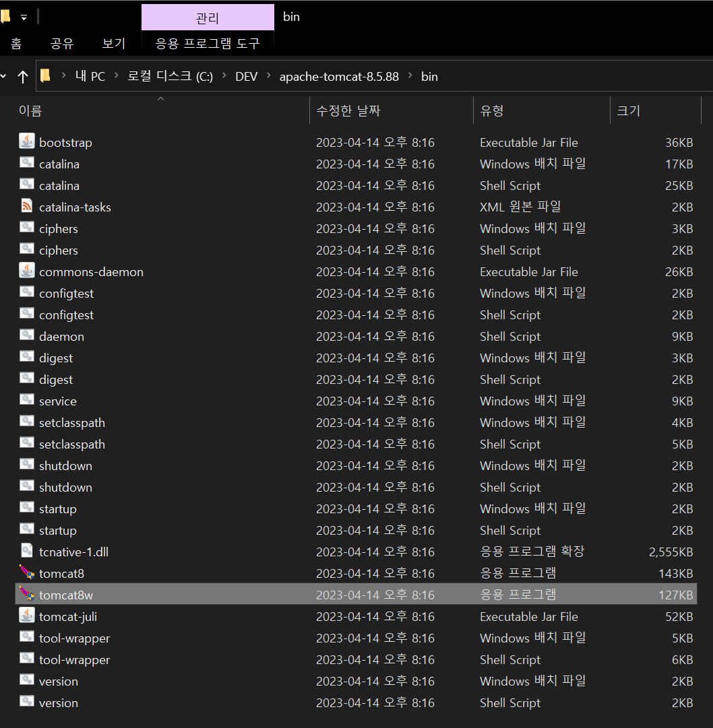The height and width of the screenshot is (728, 713).
Task: Click the tomcat-juli jar icon
Action: click(x=27, y=615)
